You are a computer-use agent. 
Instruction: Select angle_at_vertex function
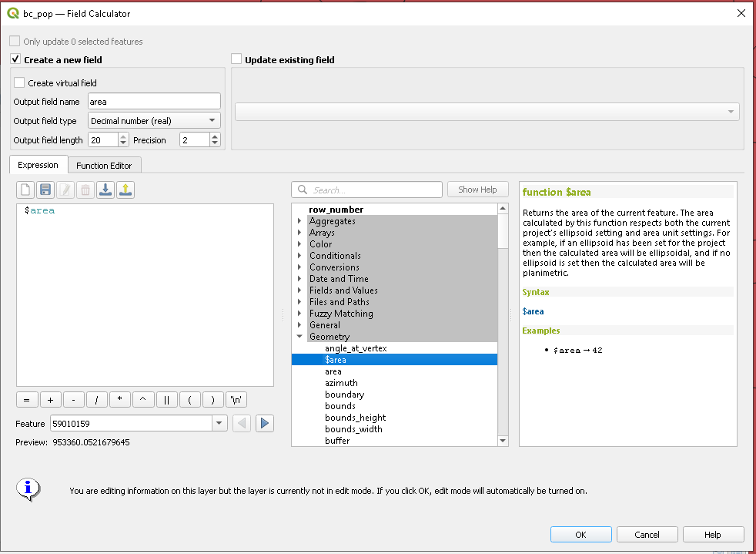pos(356,348)
